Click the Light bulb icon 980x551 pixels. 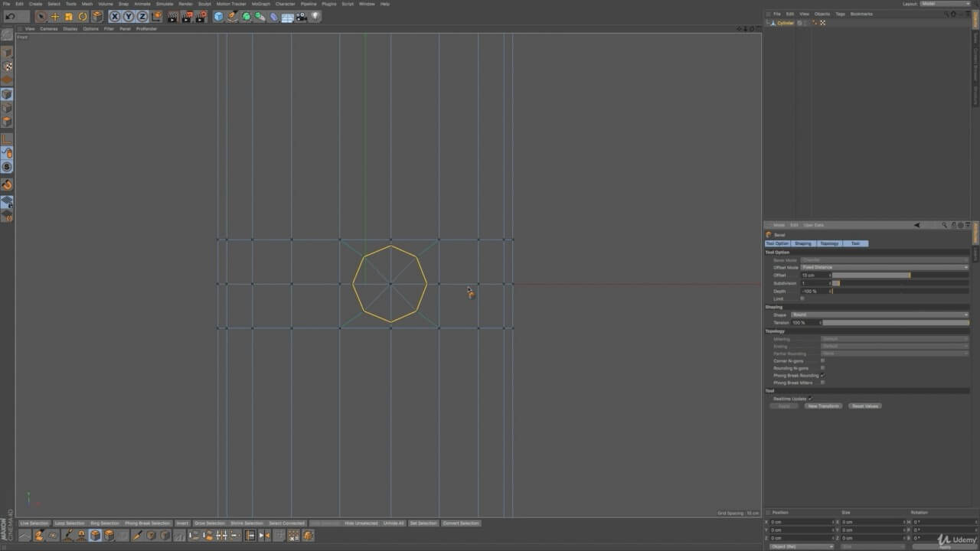coord(315,16)
